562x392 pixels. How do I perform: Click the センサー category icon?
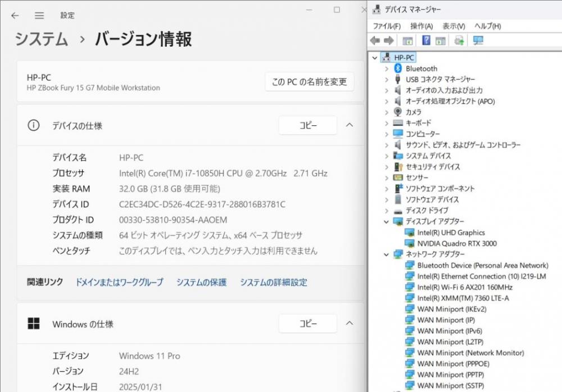[x=398, y=177]
